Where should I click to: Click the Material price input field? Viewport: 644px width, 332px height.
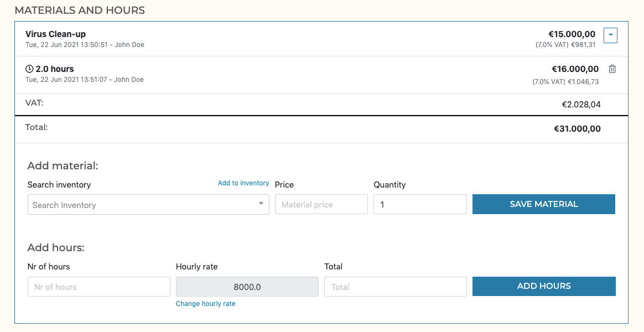pyautogui.click(x=321, y=204)
